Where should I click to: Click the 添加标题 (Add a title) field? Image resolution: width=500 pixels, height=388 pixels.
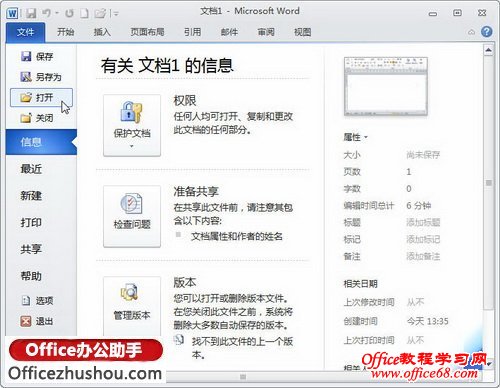[x=423, y=222]
